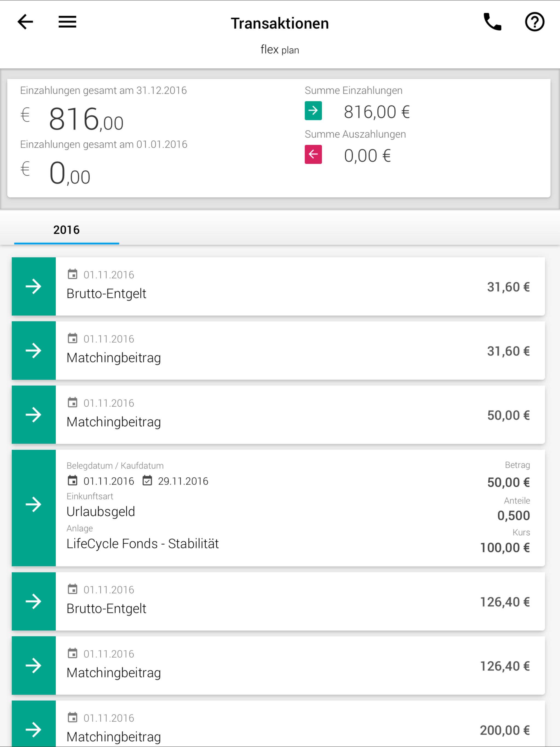Expand the Matchingbeitrag 31,60 € transaction

(x=278, y=351)
